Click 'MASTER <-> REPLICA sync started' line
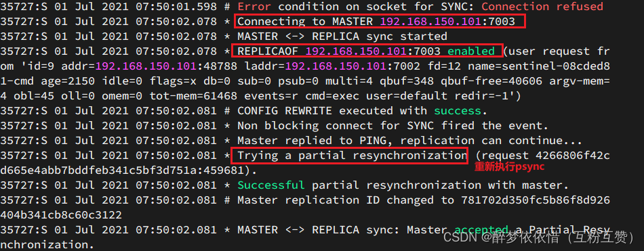The image size is (644, 251). click(x=342, y=36)
